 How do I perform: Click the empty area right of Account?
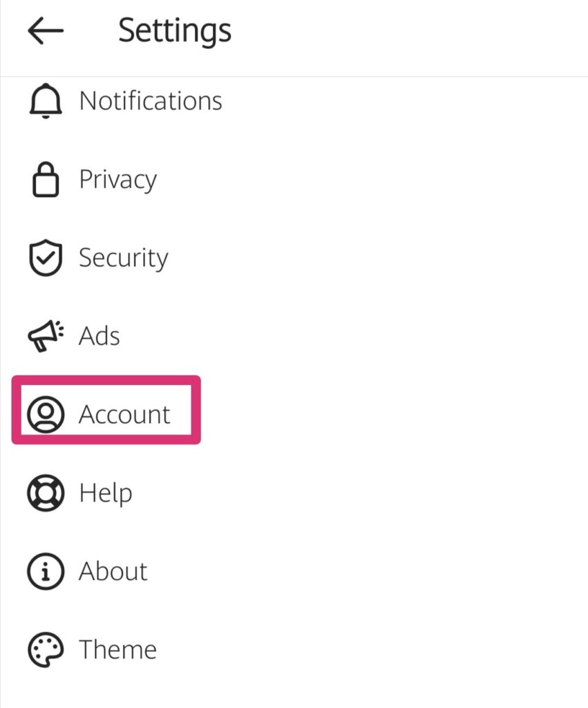point(392,414)
